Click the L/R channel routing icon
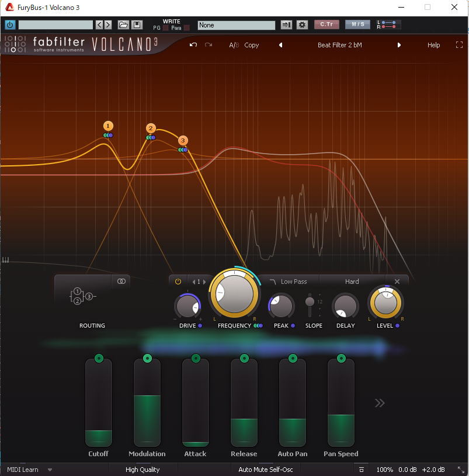The image size is (469, 476). (x=389, y=25)
